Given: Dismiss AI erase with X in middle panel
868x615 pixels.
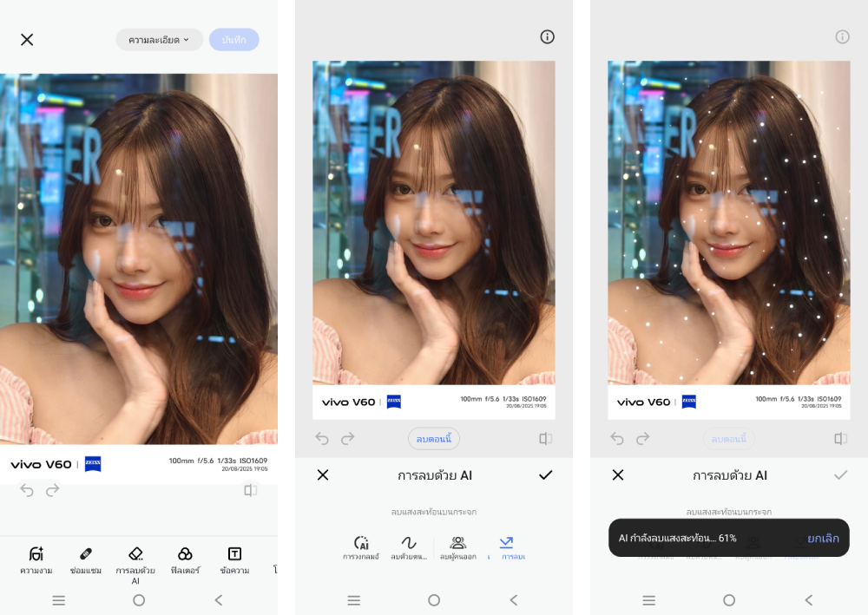Looking at the screenshot, I should pyautogui.click(x=323, y=474).
